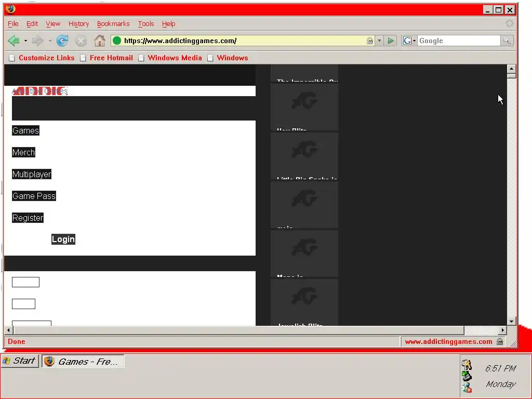Viewport: 532px width, 399px height.
Task: Open the Register link
Action: (28, 218)
